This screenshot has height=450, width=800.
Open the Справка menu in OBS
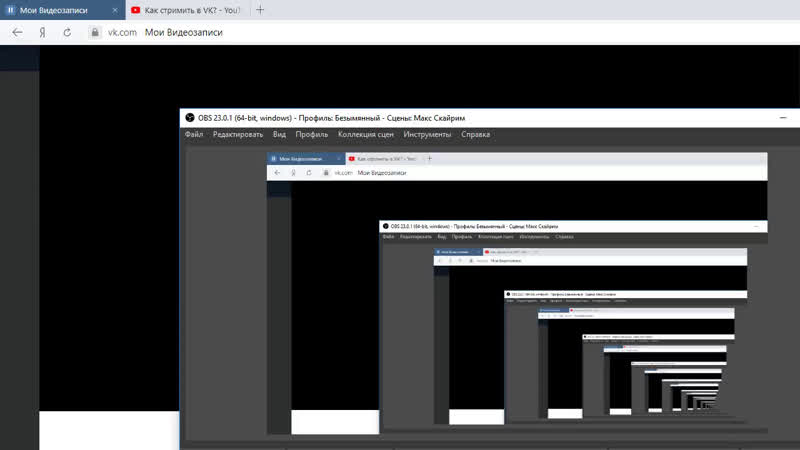click(476, 135)
